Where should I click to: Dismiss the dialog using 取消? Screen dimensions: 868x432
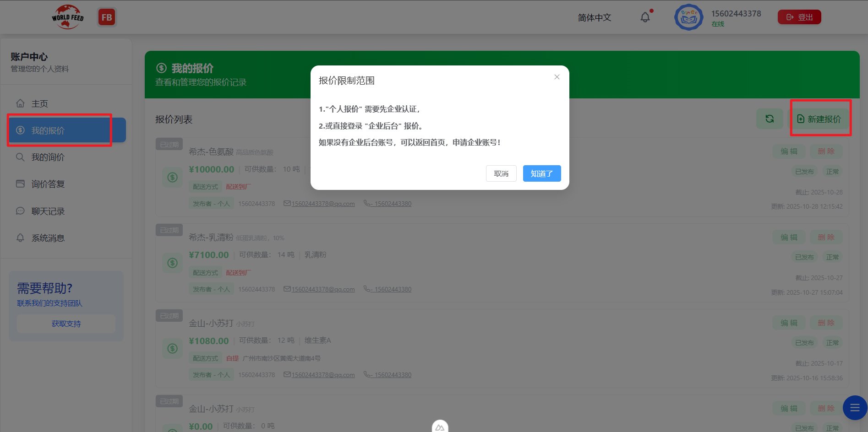pyautogui.click(x=501, y=173)
